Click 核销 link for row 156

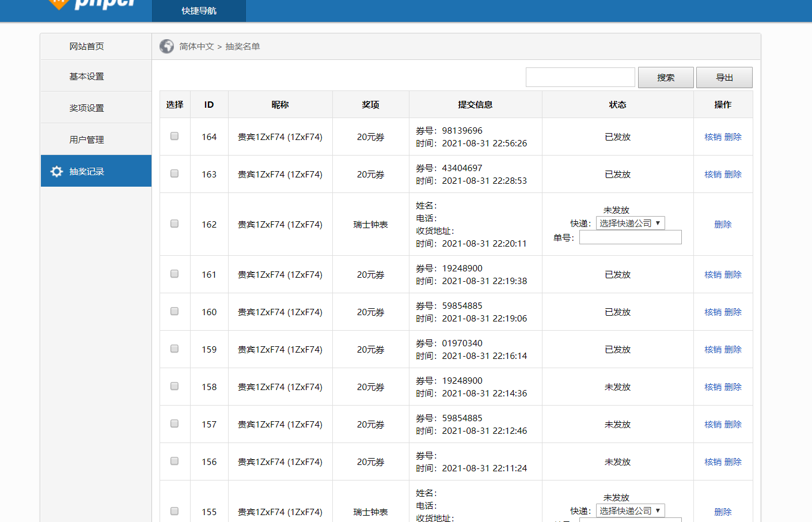pyautogui.click(x=713, y=462)
